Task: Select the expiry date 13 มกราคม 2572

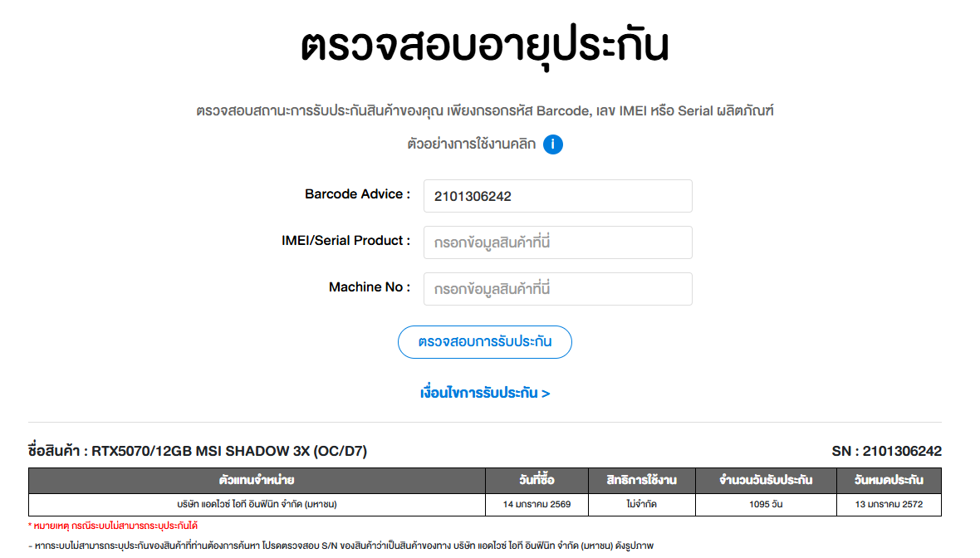Action: point(888,504)
